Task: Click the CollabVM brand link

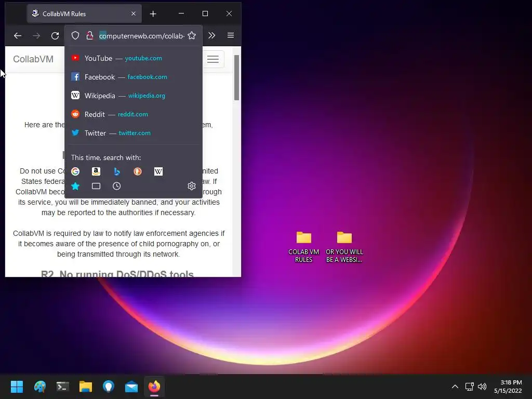Action: [33, 59]
